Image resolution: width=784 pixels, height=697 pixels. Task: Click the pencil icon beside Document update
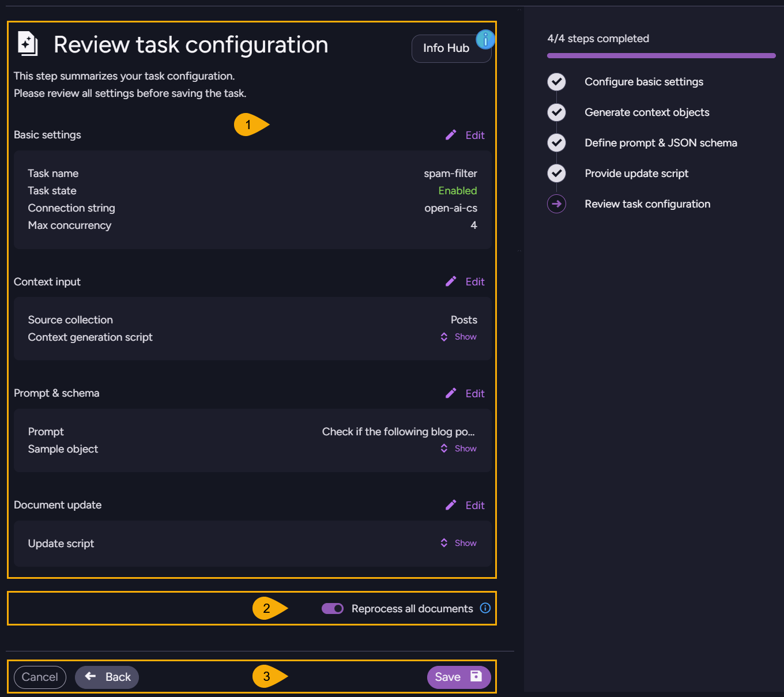tap(451, 505)
